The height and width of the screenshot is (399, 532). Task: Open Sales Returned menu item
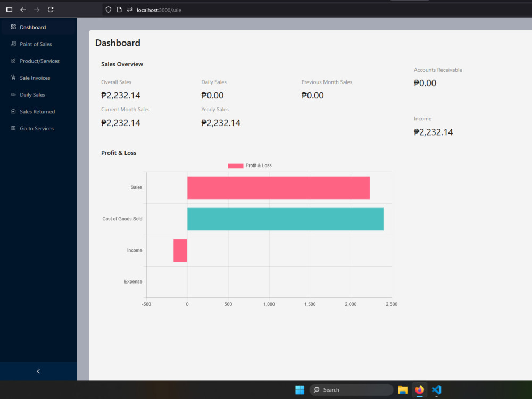click(x=38, y=112)
